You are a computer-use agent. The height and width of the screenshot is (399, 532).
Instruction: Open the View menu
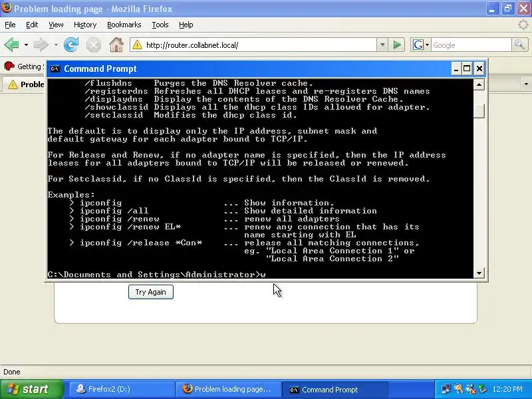(56, 25)
